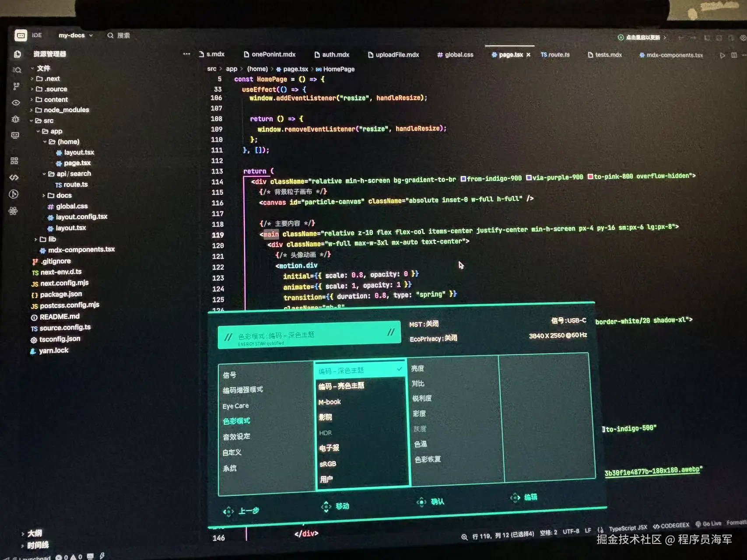Image resolution: width=747 pixels, height=560 pixels.
Task: Click the zoom magnifier icon in status bar
Action: pyautogui.click(x=464, y=537)
